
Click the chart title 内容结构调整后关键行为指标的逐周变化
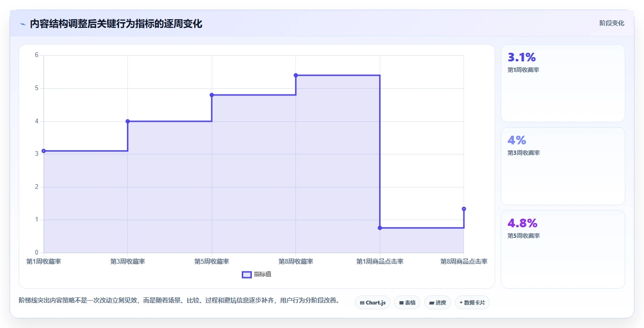tap(116, 24)
